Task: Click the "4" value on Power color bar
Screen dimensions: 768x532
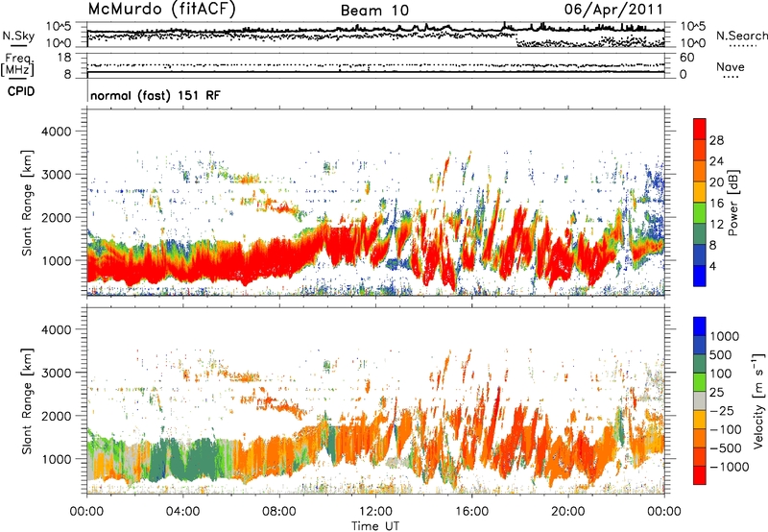Action: 712,267
